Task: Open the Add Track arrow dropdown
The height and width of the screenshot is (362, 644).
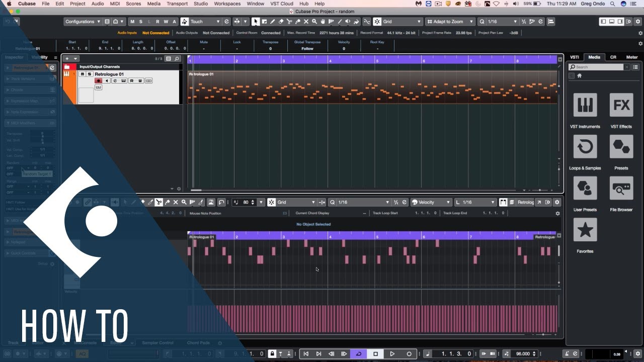Action: pyautogui.click(x=75, y=59)
